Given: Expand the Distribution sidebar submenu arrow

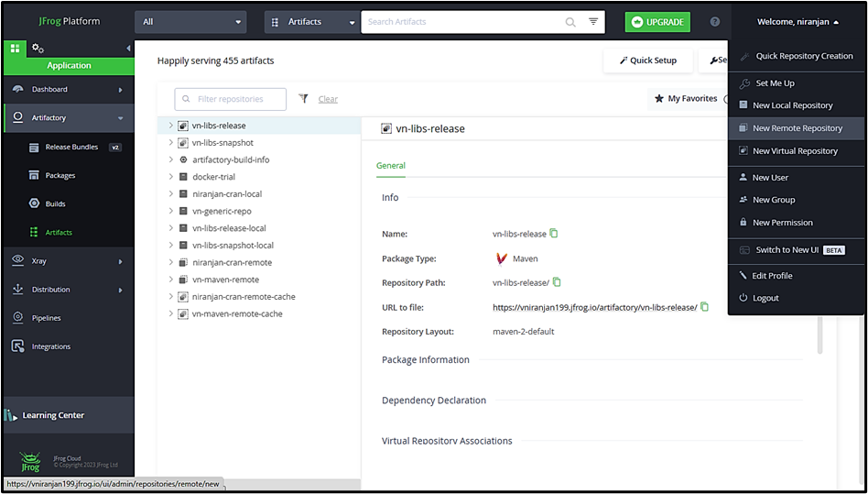Looking at the screenshot, I should pos(120,290).
